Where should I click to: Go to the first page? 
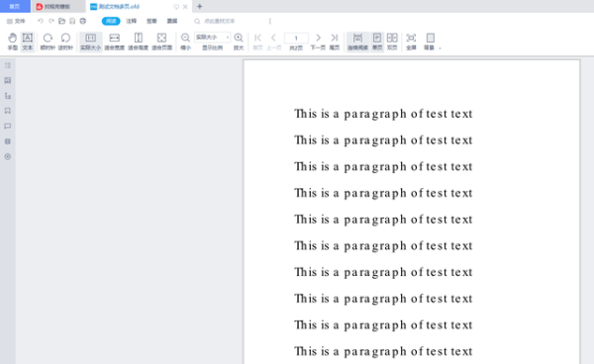click(258, 42)
